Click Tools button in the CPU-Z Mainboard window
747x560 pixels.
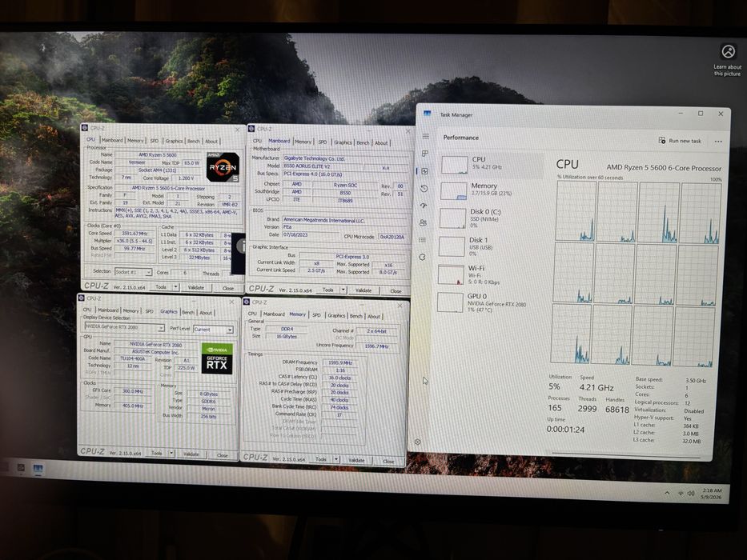click(x=327, y=290)
